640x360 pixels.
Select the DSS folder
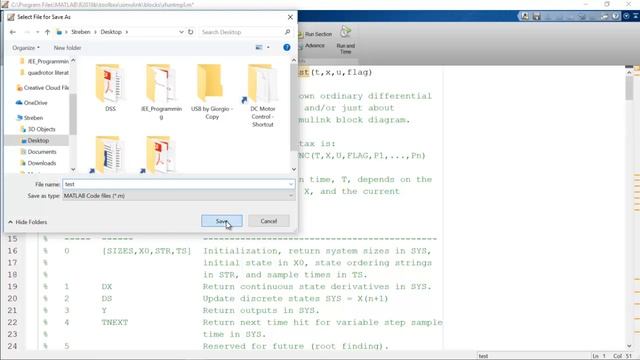(110, 87)
